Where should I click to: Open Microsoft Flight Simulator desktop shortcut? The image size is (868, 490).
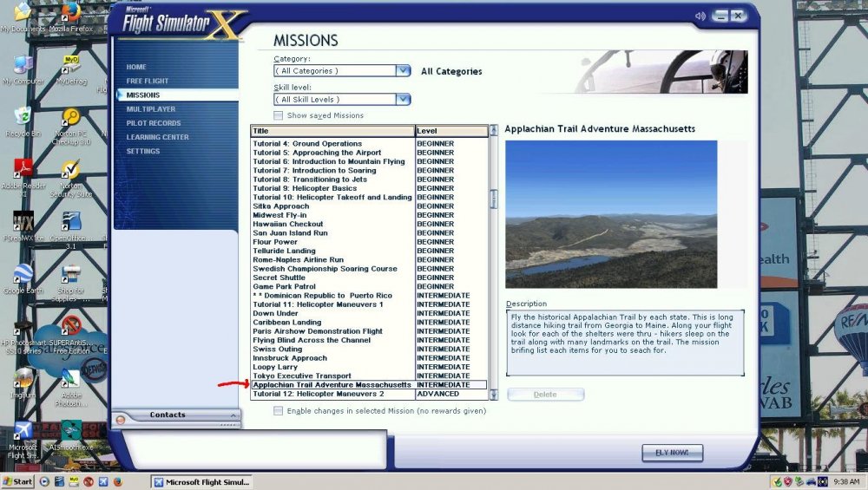coord(23,441)
